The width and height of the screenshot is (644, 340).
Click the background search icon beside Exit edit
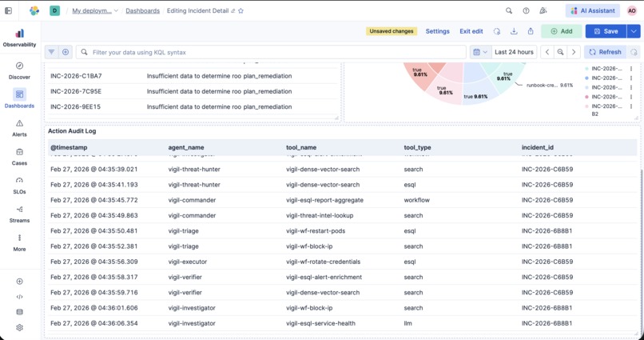coord(497,31)
